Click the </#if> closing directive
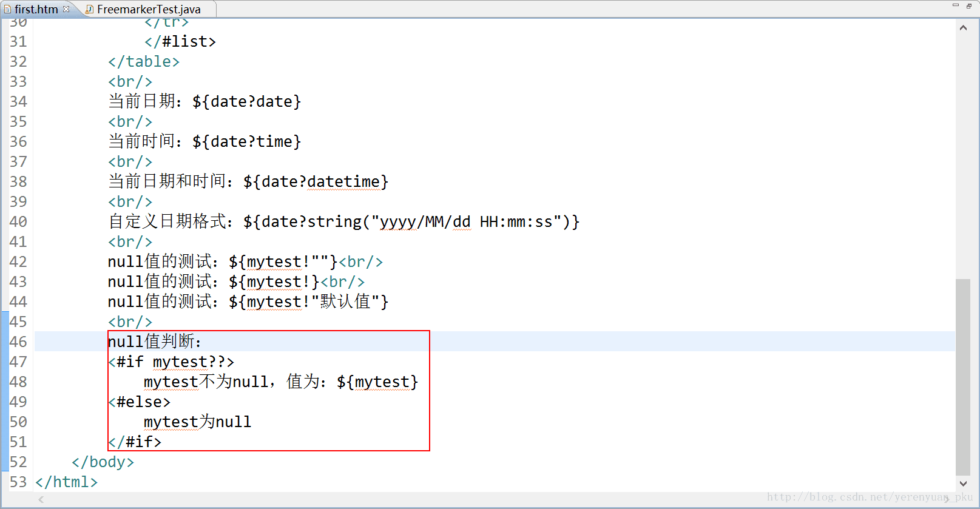The height and width of the screenshot is (509, 980). tap(135, 442)
